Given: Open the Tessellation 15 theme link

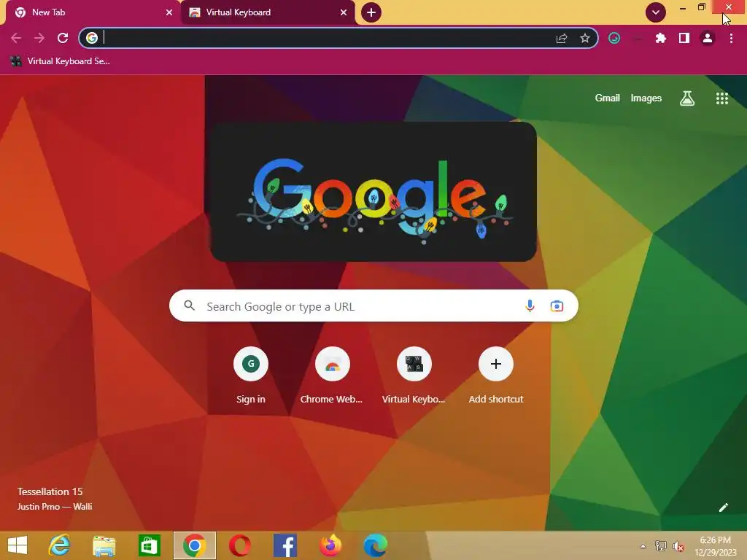Looking at the screenshot, I should click(x=50, y=491).
